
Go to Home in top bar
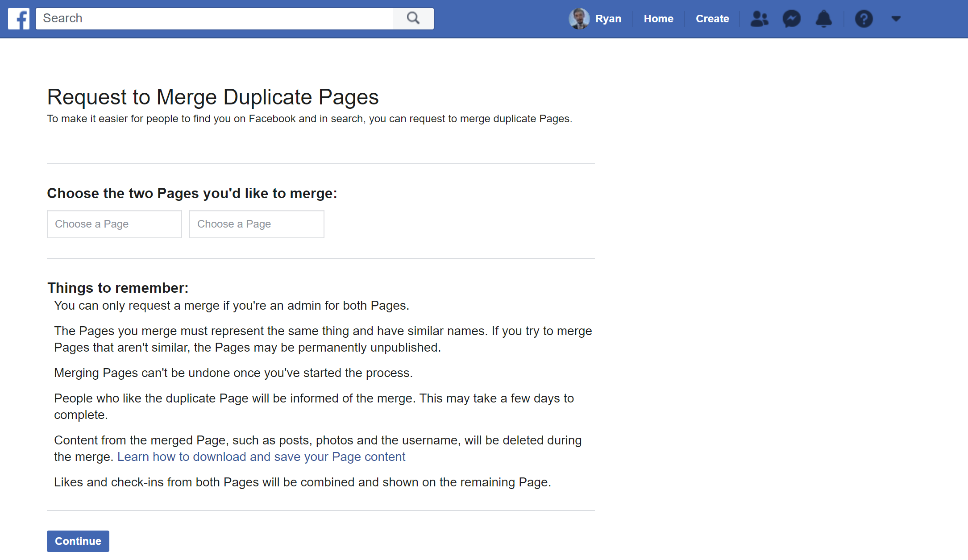click(659, 19)
